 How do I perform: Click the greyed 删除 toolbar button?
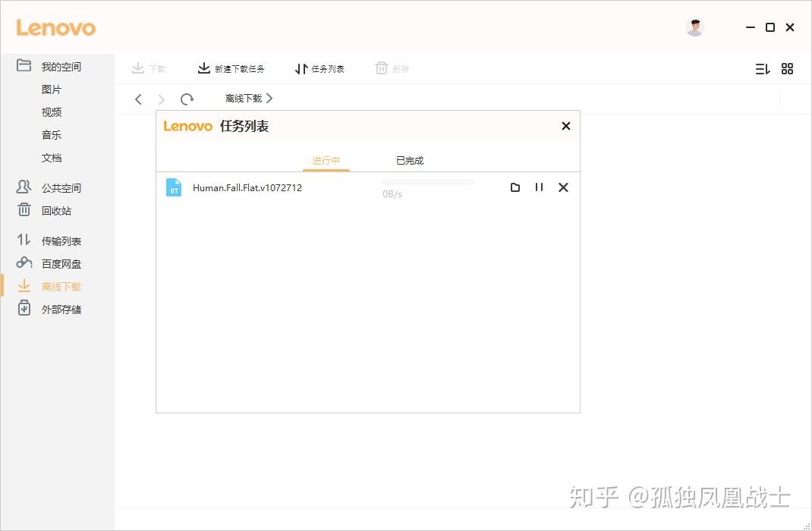[392, 68]
